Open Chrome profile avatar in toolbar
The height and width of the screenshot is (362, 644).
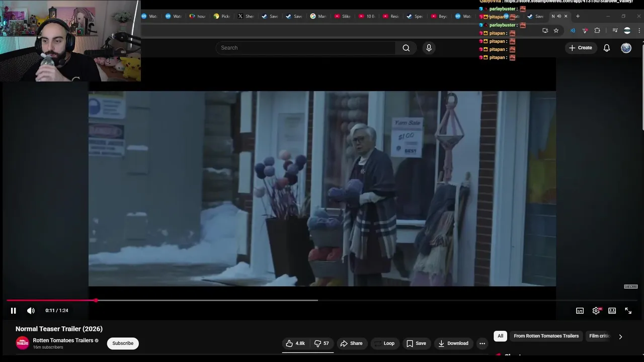pyautogui.click(x=627, y=31)
